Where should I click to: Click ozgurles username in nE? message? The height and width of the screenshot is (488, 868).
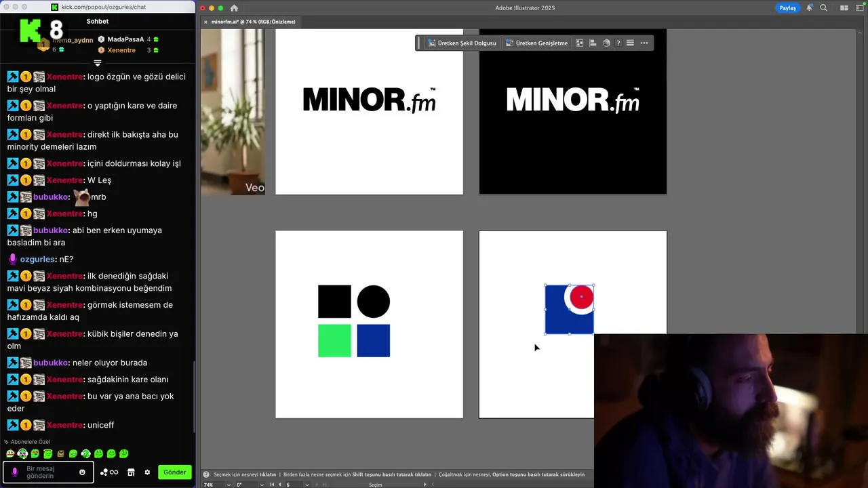pyautogui.click(x=37, y=259)
